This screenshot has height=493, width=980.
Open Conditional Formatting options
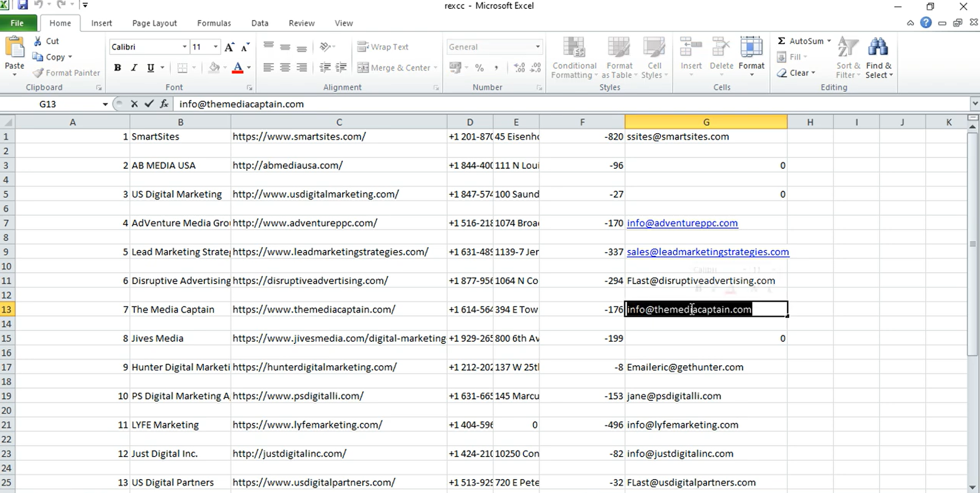pos(574,56)
